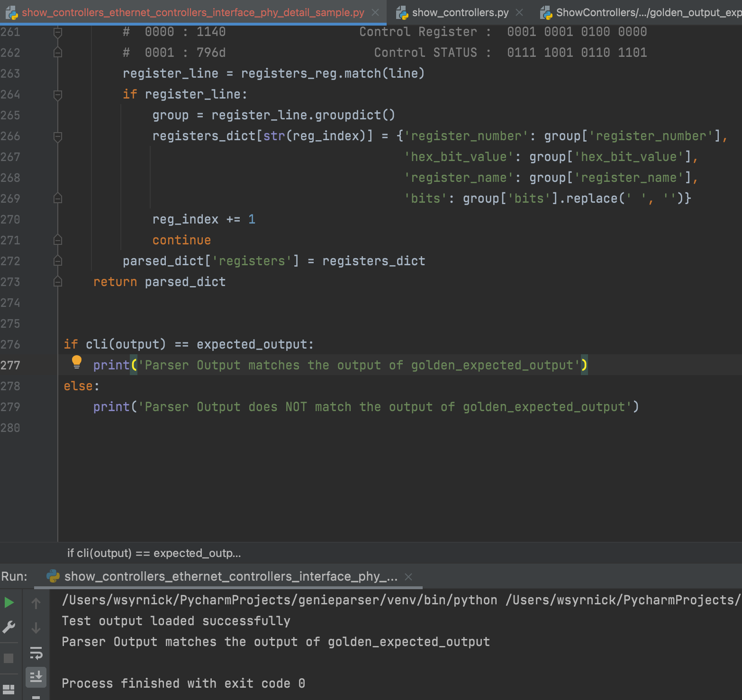Rerun the script with the green play icon
The width and height of the screenshot is (742, 700).
pyautogui.click(x=9, y=602)
